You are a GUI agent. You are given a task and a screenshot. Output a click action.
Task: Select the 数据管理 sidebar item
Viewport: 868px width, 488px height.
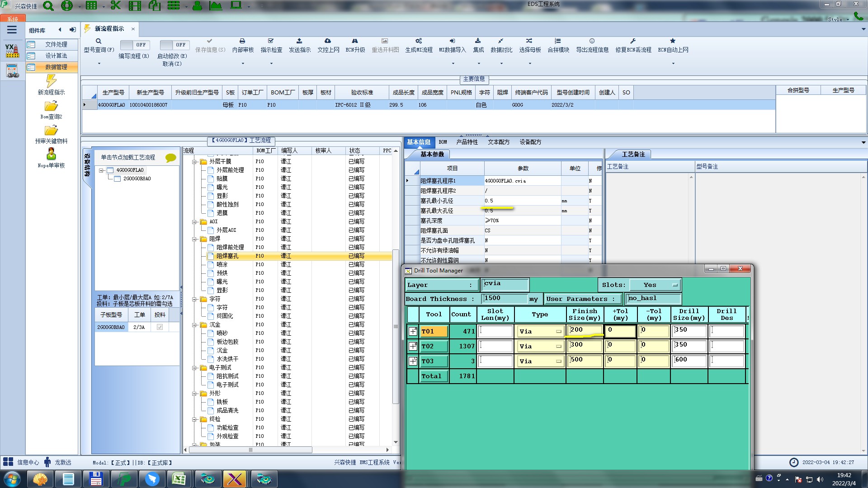click(x=56, y=67)
